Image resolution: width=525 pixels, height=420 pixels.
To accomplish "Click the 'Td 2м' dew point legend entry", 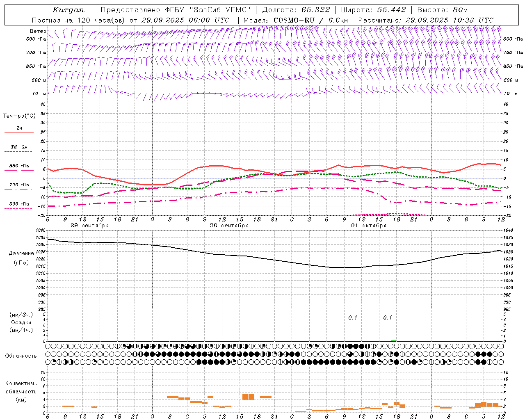I will tap(19, 147).
